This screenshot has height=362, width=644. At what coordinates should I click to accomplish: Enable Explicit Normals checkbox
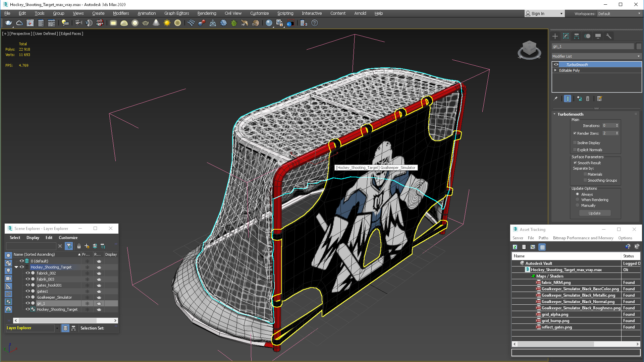point(575,149)
